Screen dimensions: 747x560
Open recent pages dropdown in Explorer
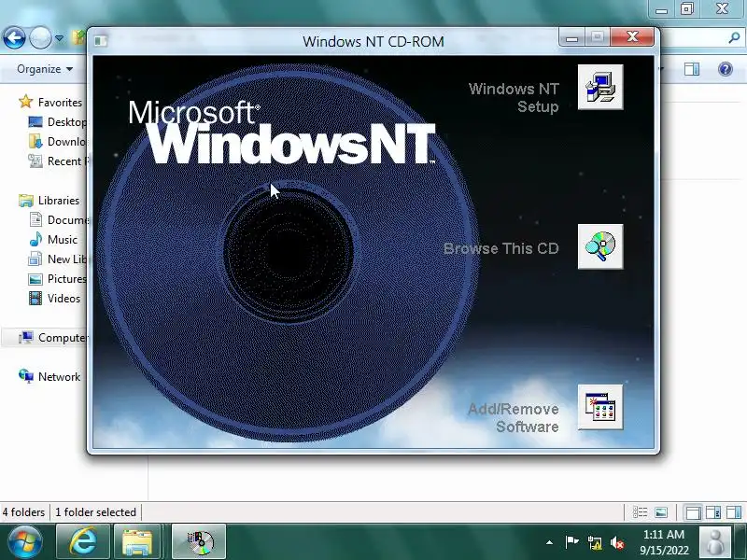(x=59, y=38)
